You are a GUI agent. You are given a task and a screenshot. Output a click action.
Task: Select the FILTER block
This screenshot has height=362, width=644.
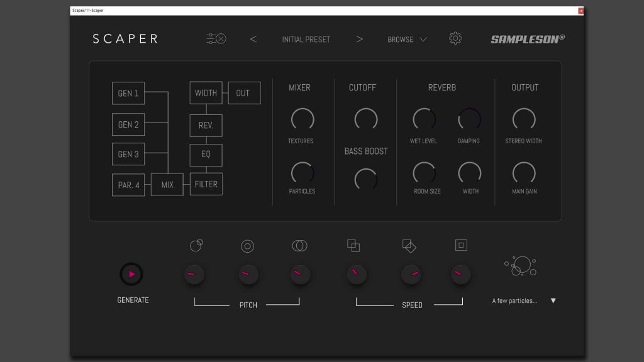tap(206, 184)
